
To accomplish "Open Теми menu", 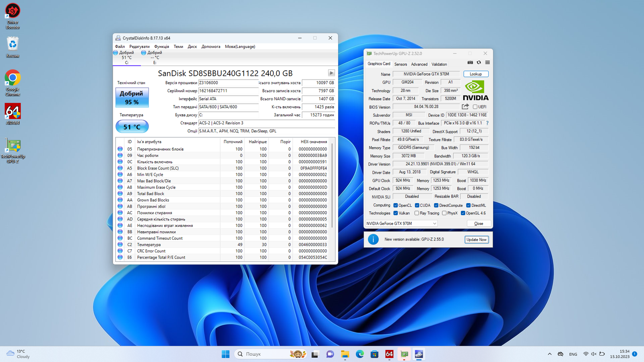I will (x=178, y=47).
